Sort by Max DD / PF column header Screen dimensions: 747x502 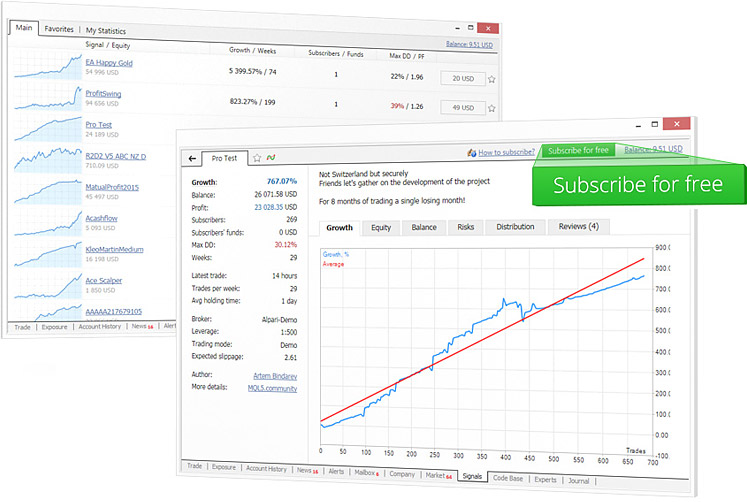click(407, 56)
